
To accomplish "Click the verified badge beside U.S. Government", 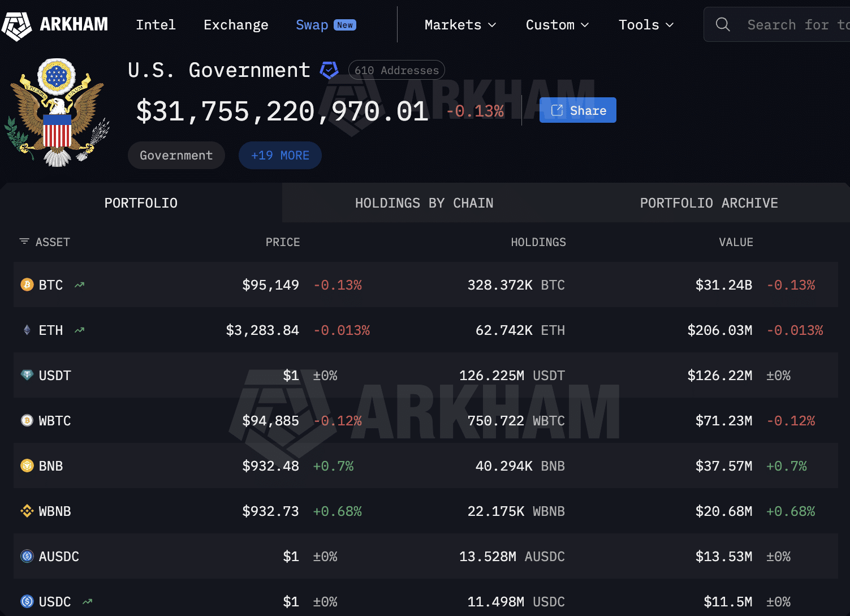I will click(x=329, y=70).
